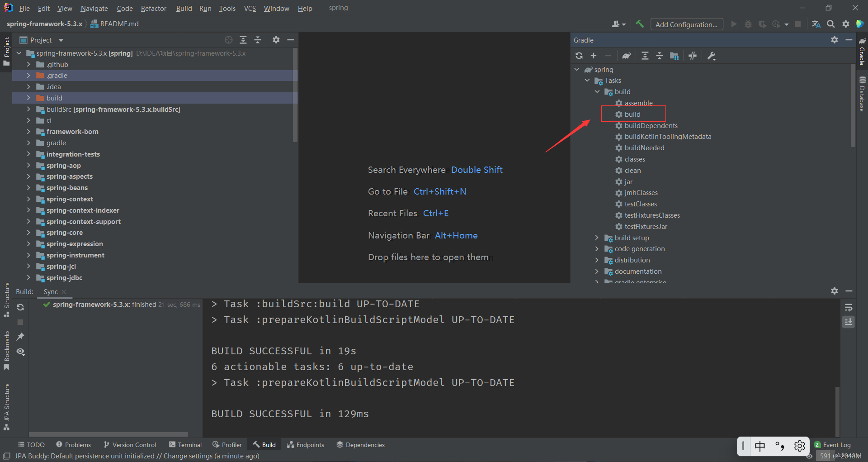The width and height of the screenshot is (868, 462).
Task: Collapse the build task group
Action: pyautogui.click(x=597, y=91)
